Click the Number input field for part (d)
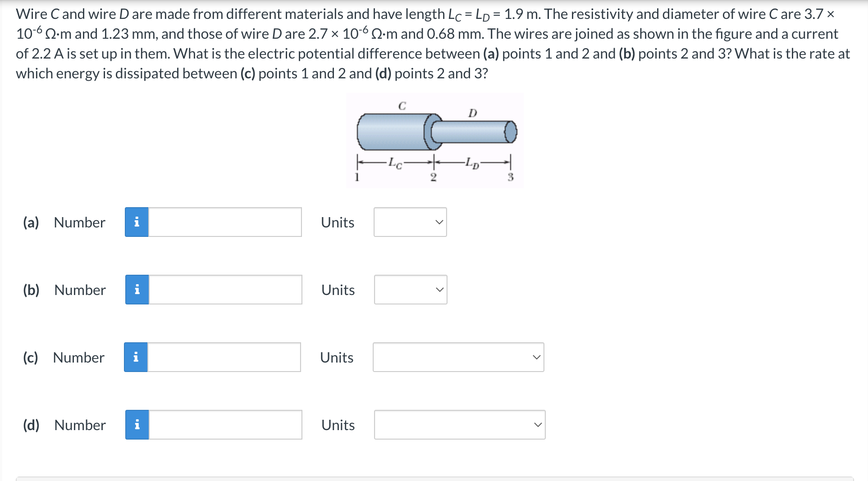This screenshot has height=481, width=868. [224, 425]
